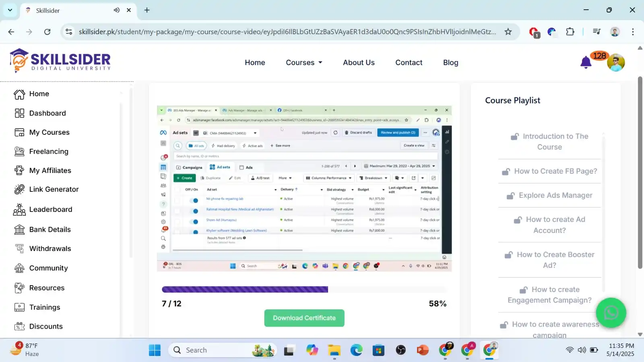Open Discounts in the sidebar

pos(39,326)
